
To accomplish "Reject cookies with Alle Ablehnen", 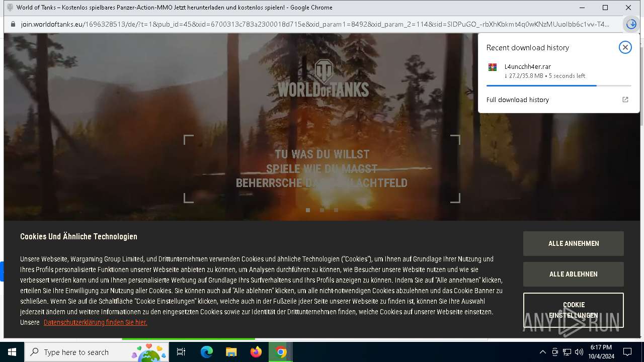I will 574,274.
